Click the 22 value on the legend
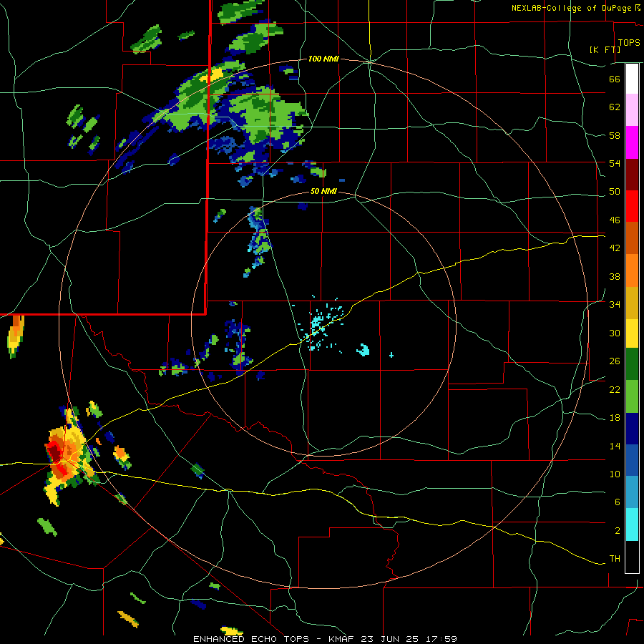644x644 pixels. click(x=615, y=390)
